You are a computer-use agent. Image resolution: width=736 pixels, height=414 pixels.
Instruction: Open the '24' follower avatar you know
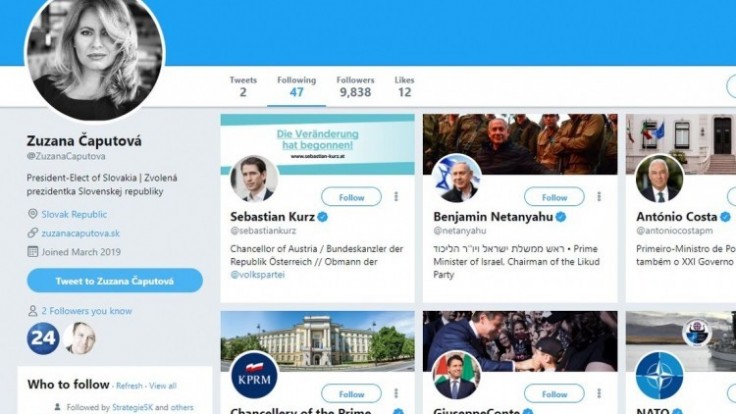point(43,338)
